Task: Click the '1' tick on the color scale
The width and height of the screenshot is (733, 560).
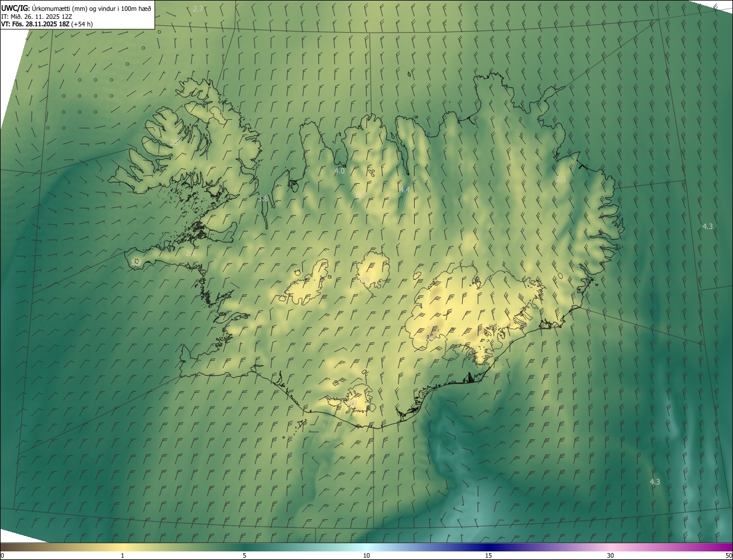Action: pyautogui.click(x=123, y=556)
